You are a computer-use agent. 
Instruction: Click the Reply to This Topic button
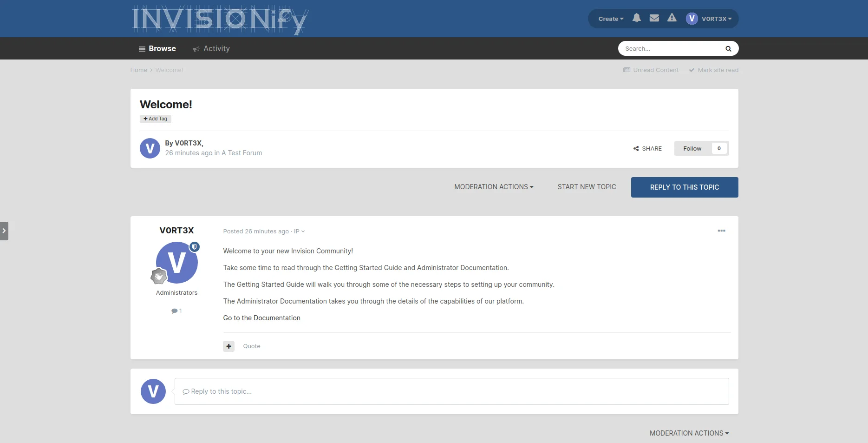point(684,187)
